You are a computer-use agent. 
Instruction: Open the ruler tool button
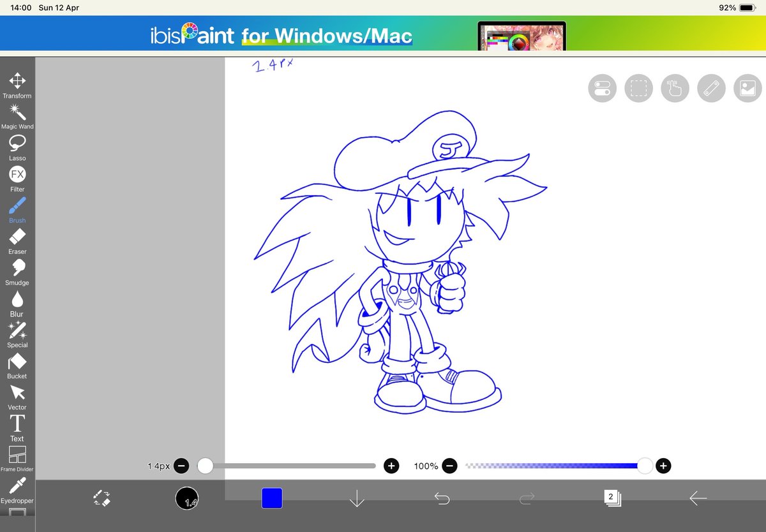click(711, 89)
